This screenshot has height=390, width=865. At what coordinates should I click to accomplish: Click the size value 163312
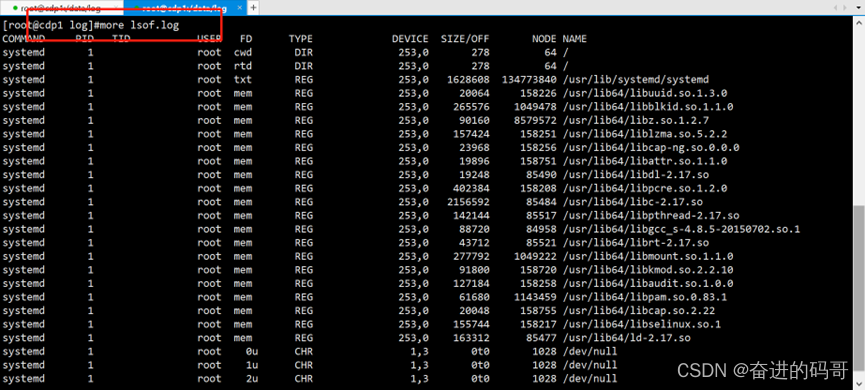[471, 338]
